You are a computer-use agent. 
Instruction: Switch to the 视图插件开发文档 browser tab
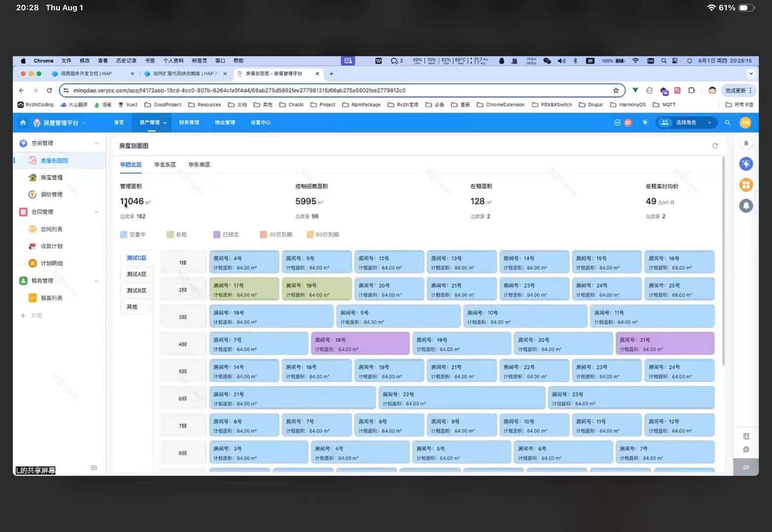(x=93, y=74)
